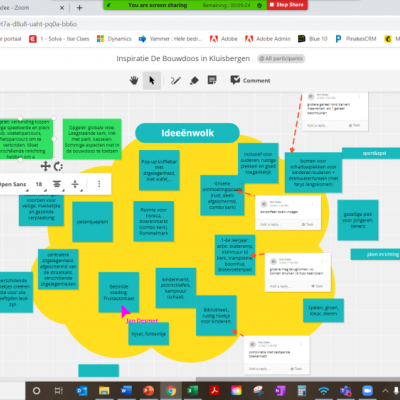Open the Adobe Admin bookmark
The image size is (400, 400).
pos(268,39)
